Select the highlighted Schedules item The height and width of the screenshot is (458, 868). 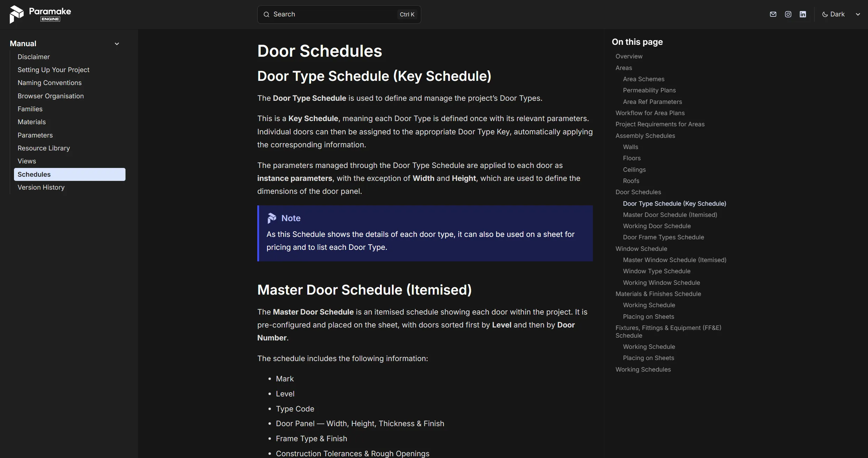tap(70, 174)
